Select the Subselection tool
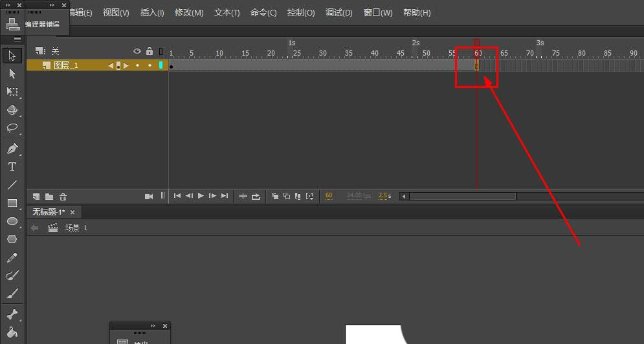Screen dimensions: 644x344 point(12,74)
